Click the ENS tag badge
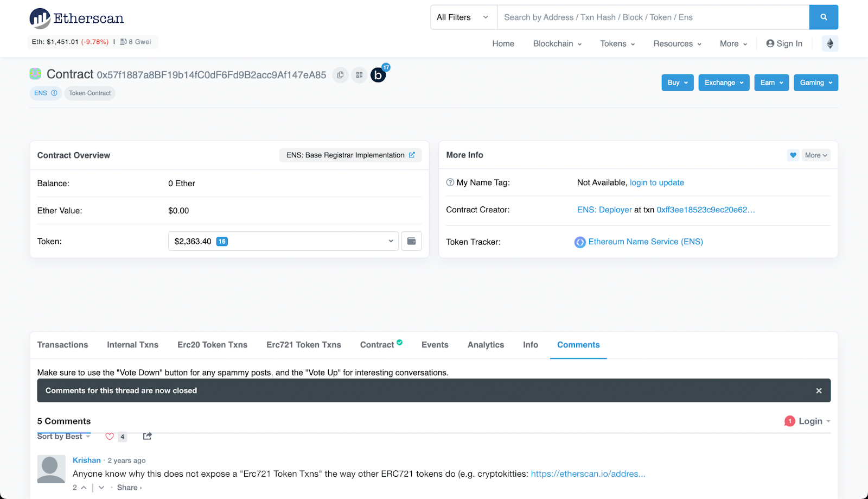 point(45,93)
